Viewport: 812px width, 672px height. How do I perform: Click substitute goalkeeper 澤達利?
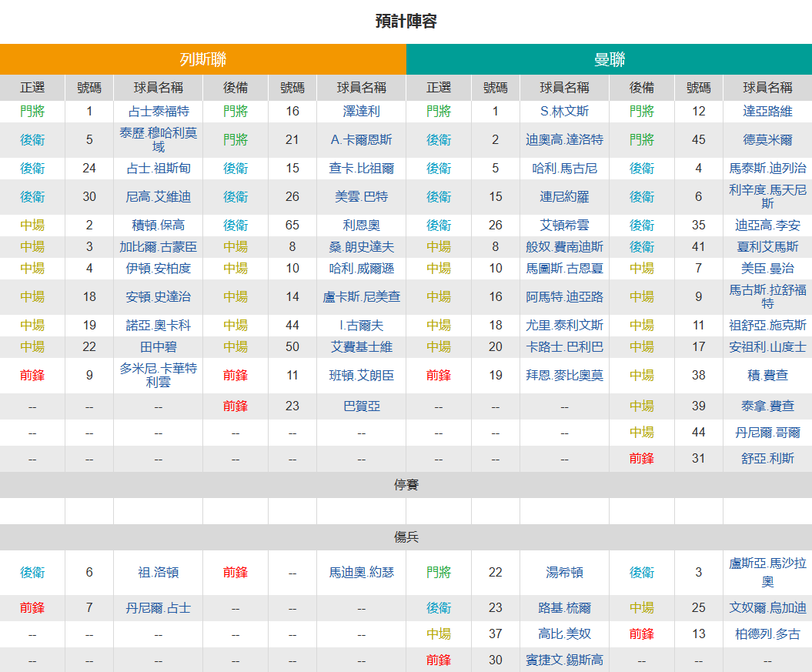[362, 112]
